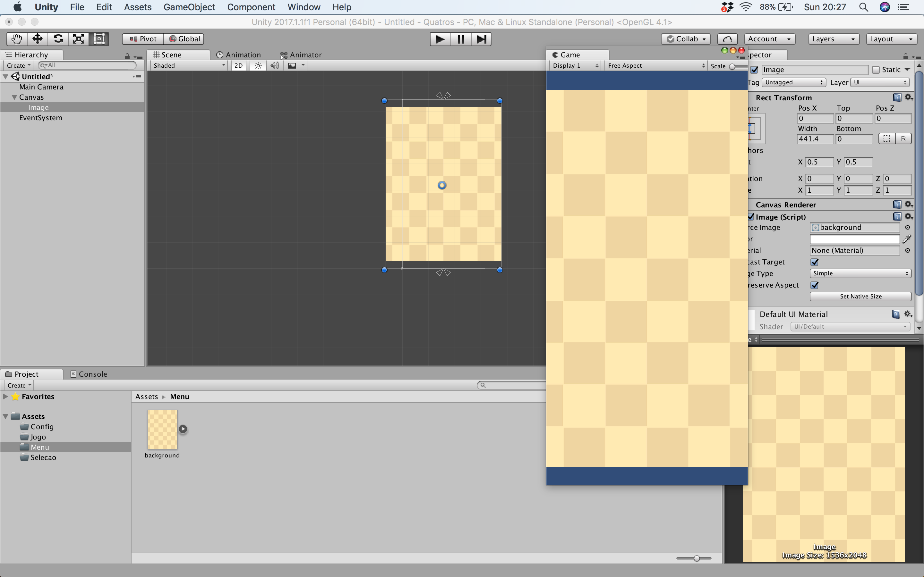
Task: Select the Move tool
Action: 38,39
